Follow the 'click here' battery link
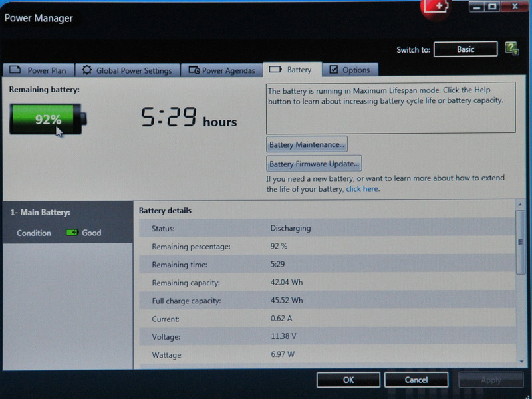This screenshot has height=399, width=532. [x=362, y=189]
